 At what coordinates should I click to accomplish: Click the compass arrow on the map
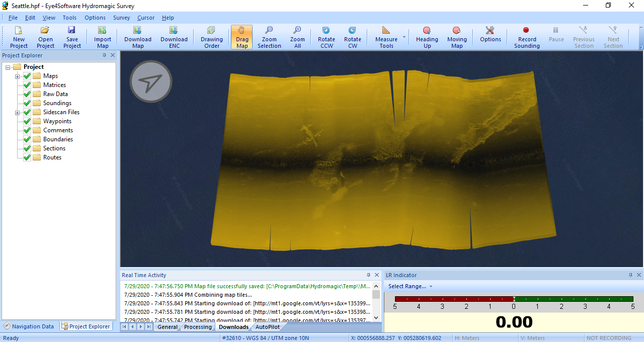click(151, 81)
